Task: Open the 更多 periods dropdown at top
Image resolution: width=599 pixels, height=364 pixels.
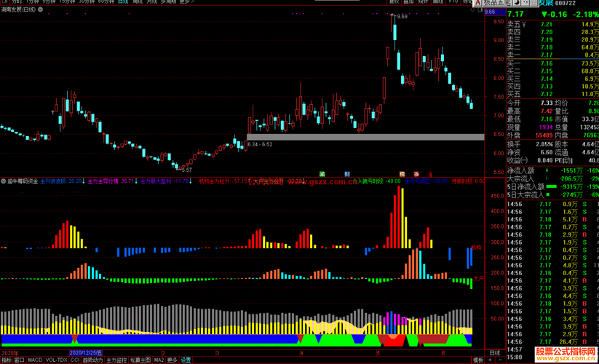Action: (186, 1)
